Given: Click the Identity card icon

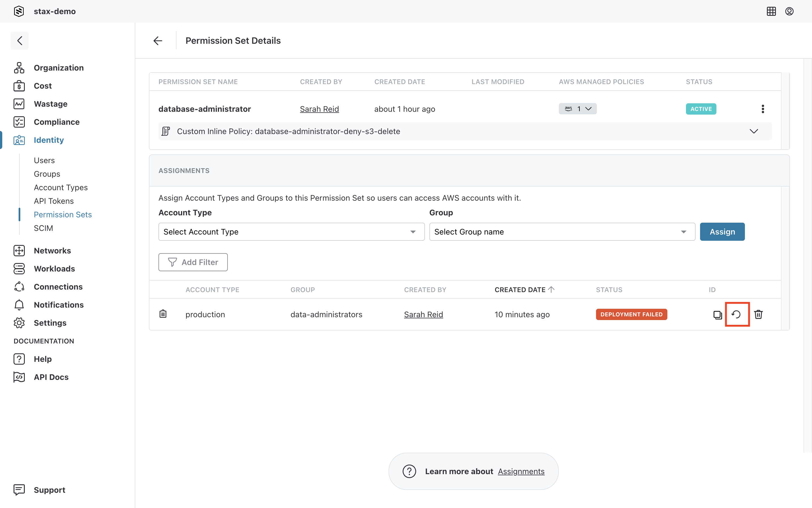Looking at the screenshot, I should pyautogui.click(x=19, y=140).
